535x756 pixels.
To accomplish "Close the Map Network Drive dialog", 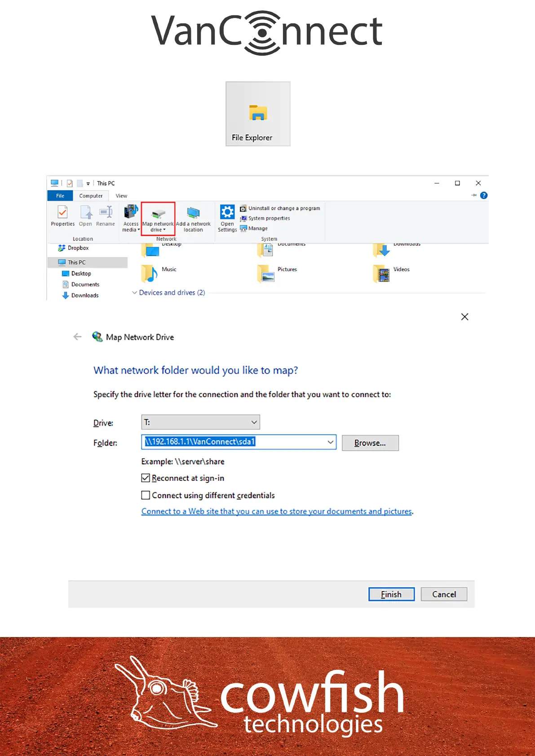I will pos(465,317).
